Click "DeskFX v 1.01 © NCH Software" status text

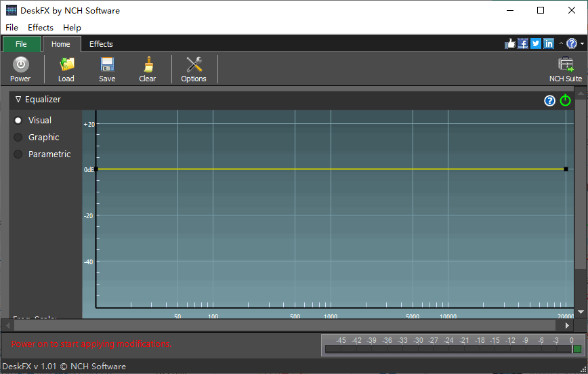pos(64,366)
